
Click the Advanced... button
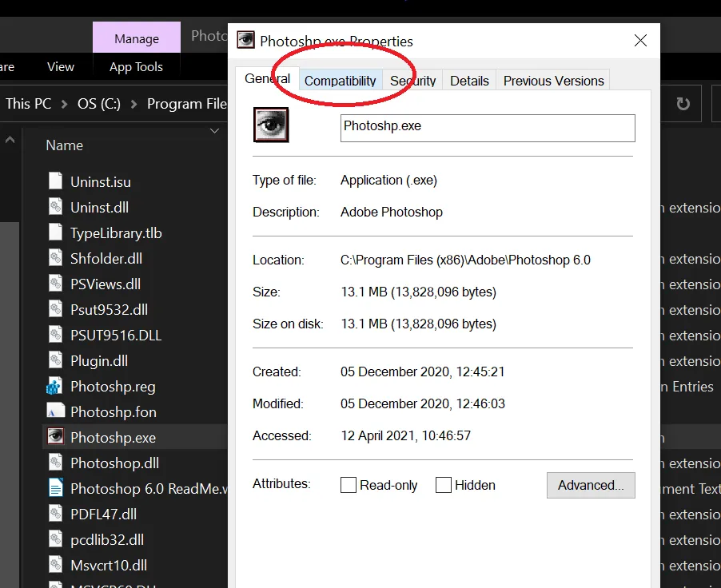(x=591, y=485)
